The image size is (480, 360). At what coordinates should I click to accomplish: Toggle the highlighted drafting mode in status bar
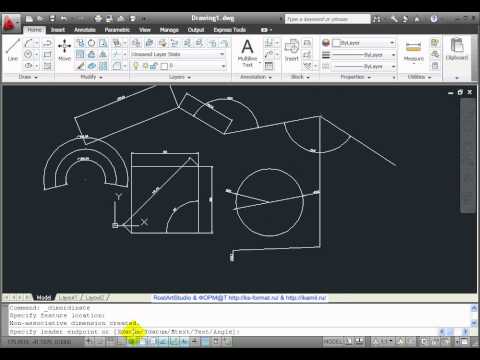point(133,341)
